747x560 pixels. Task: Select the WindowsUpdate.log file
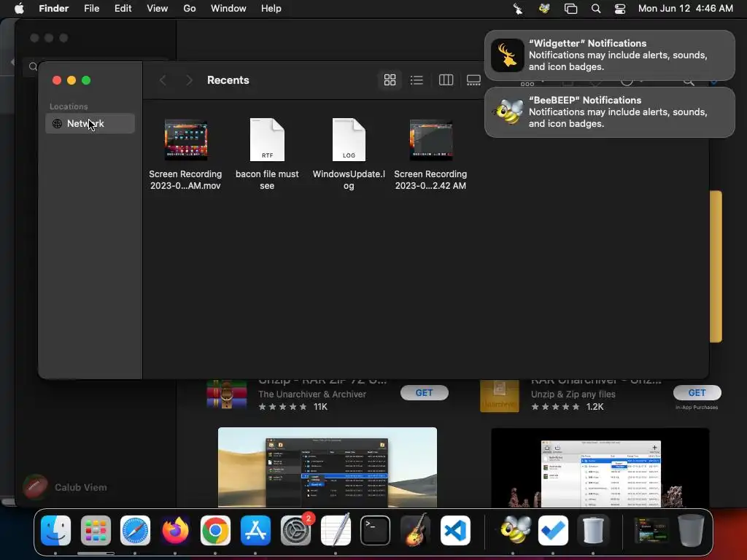tap(349, 155)
